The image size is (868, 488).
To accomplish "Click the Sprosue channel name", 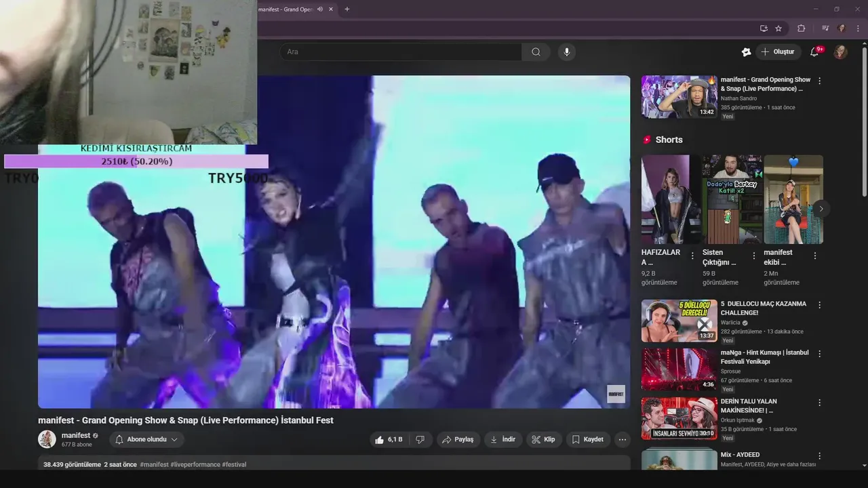I will (730, 371).
